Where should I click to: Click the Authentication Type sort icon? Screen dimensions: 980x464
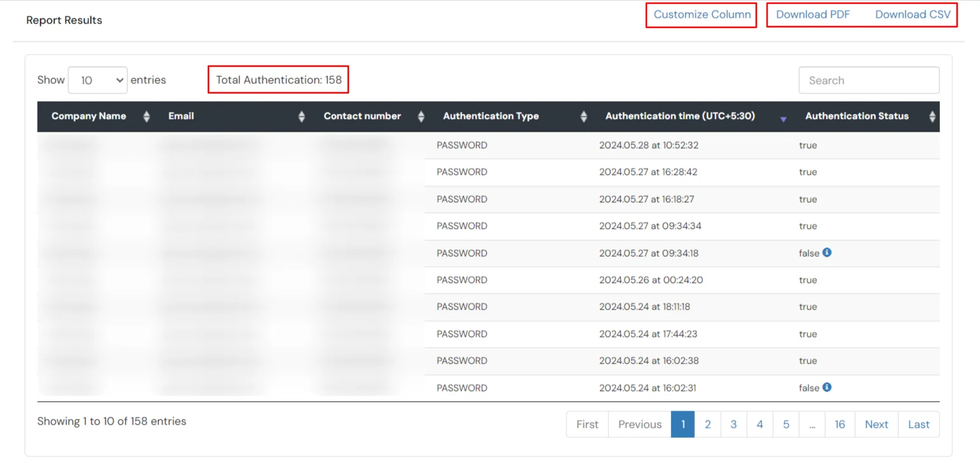pyautogui.click(x=584, y=116)
